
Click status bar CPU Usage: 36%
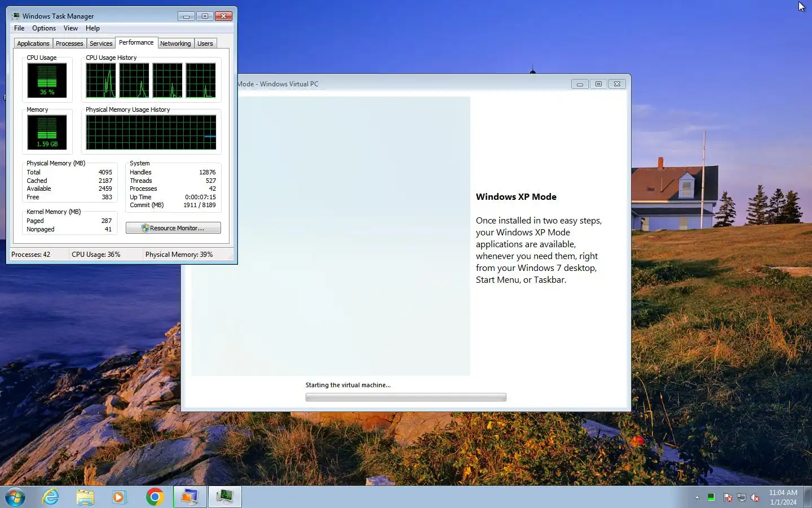coord(96,255)
